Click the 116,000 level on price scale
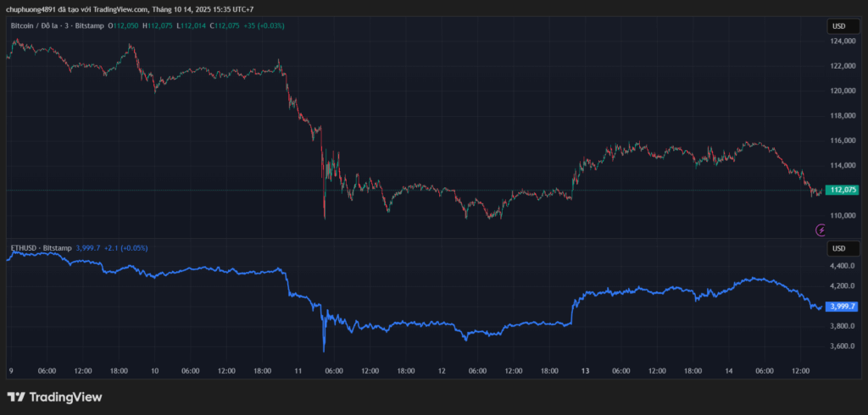This screenshot has width=868, height=415. coord(843,141)
